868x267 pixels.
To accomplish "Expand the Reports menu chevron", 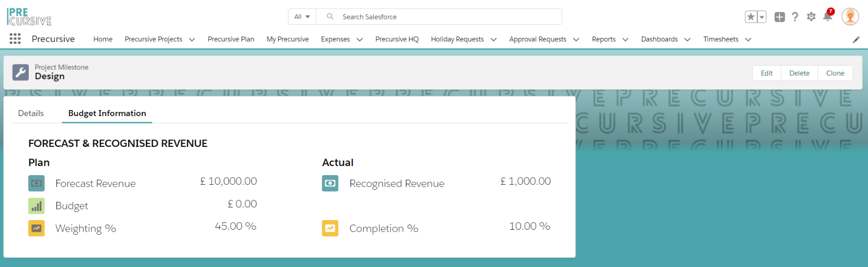I will (625, 39).
